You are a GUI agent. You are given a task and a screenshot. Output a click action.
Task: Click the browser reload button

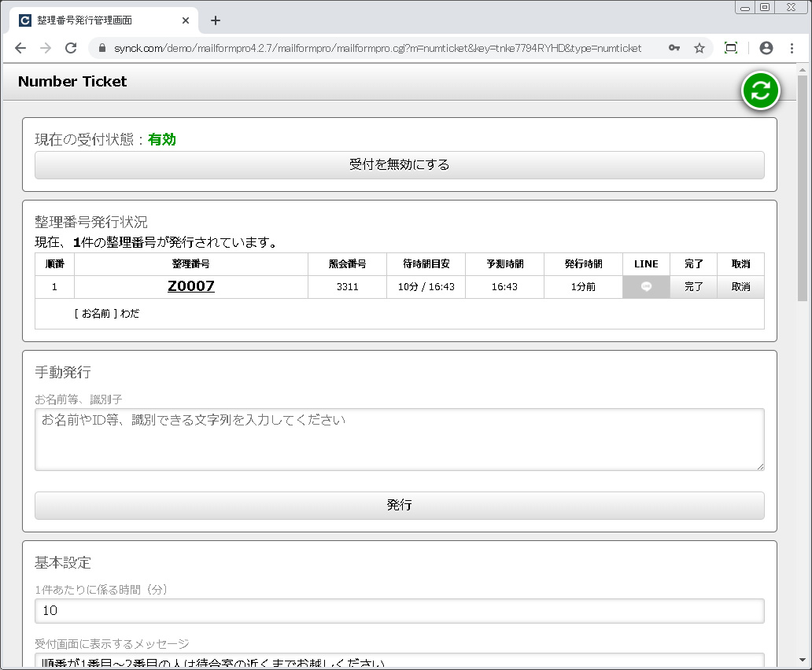71,48
